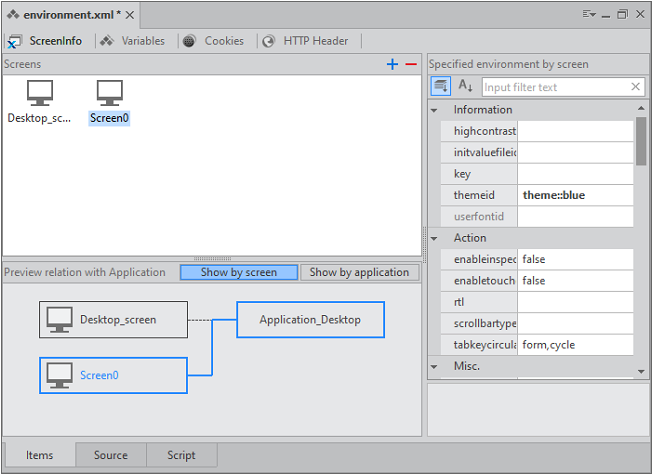Image resolution: width=652 pixels, height=474 pixels.
Task: Sort properties alphabetically with the A-Z icon
Action: click(x=465, y=87)
